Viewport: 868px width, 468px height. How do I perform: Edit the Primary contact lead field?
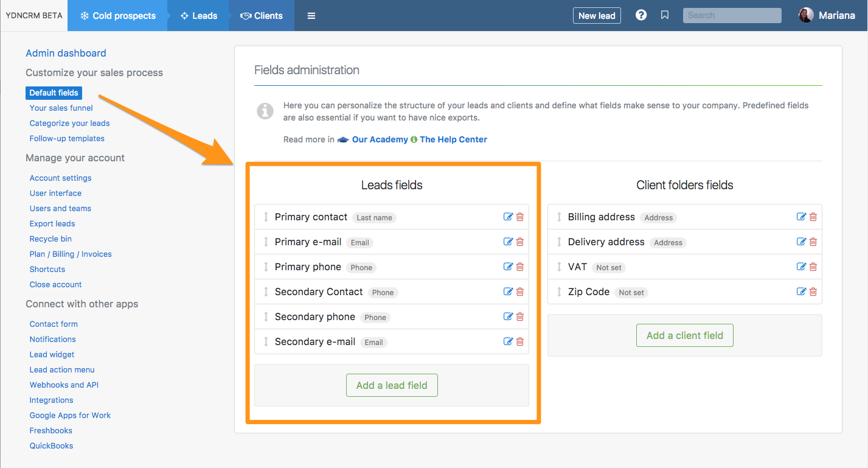click(508, 217)
